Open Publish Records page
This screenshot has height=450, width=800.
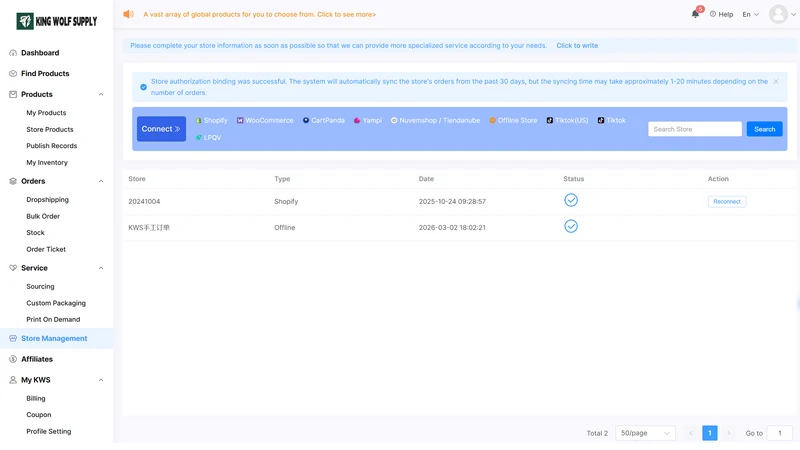[x=52, y=146]
